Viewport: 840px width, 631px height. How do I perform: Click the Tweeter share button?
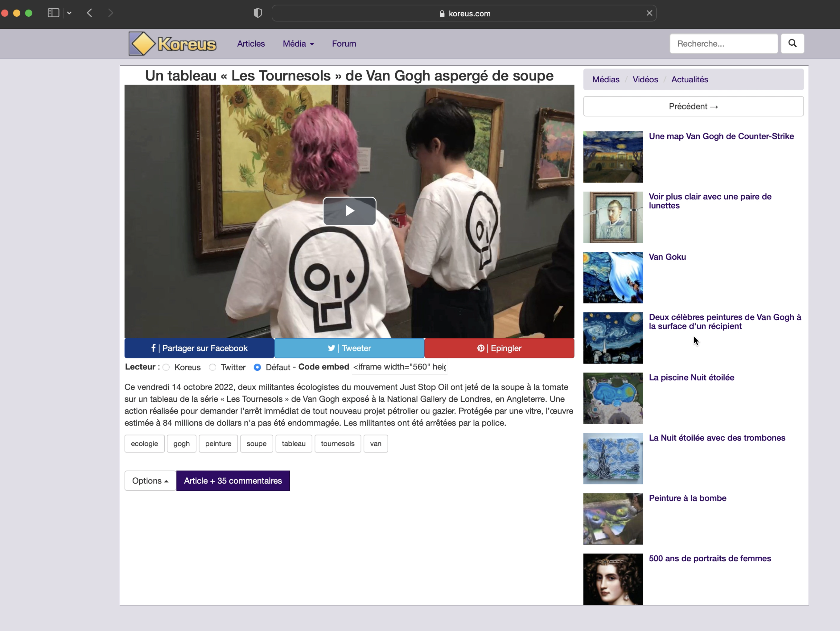coord(349,348)
